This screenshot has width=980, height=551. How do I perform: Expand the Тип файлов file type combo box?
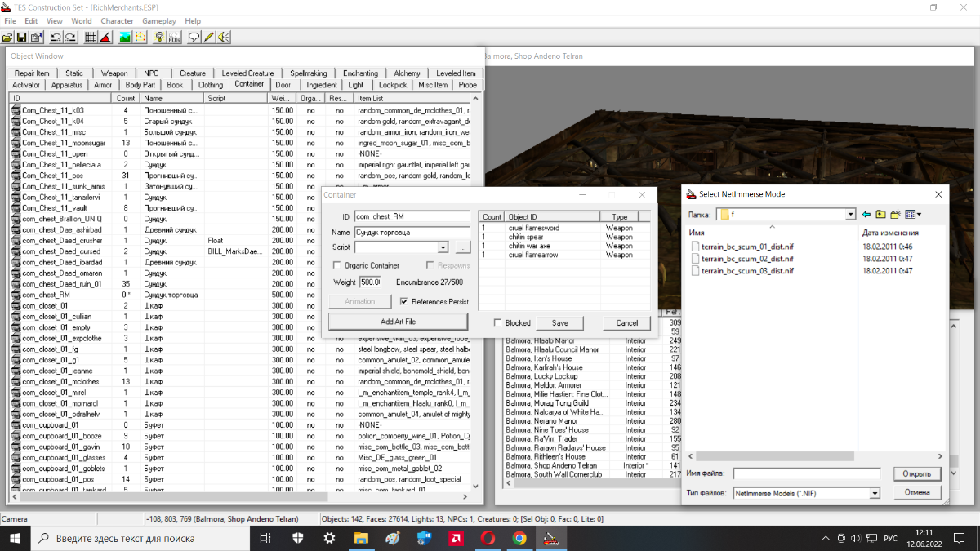tap(875, 493)
